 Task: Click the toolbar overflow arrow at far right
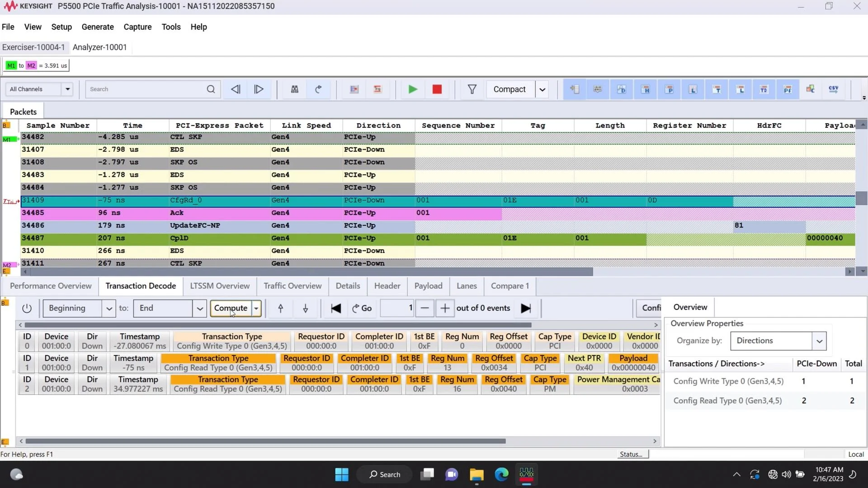pos(864,98)
